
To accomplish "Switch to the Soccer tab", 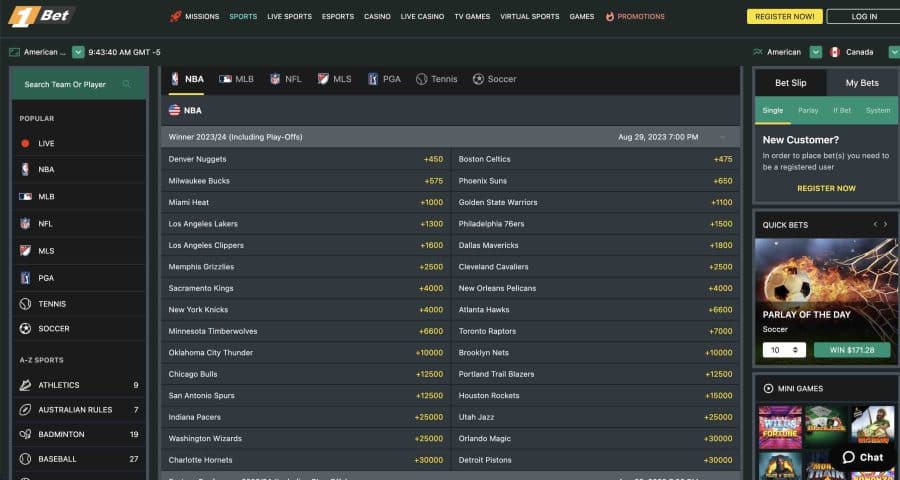I will pos(494,79).
